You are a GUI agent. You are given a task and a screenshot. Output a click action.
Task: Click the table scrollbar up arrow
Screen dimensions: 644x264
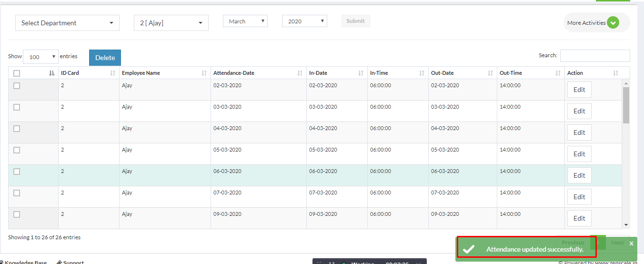(x=626, y=83)
